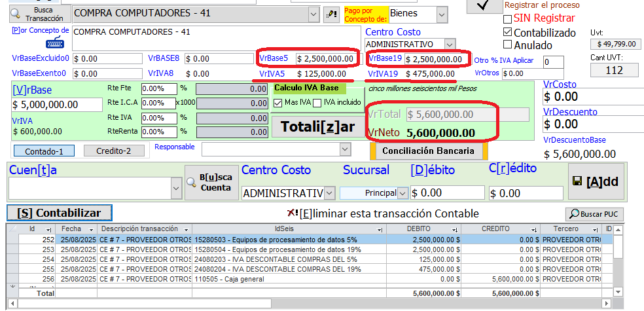Toggle the SIN Registrar checkbox

[x=507, y=19]
